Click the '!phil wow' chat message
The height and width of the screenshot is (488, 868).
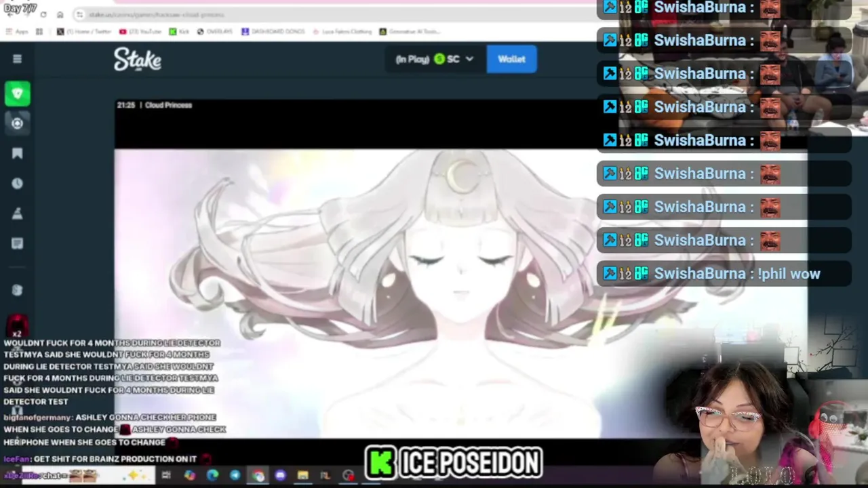[x=789, y=274]
